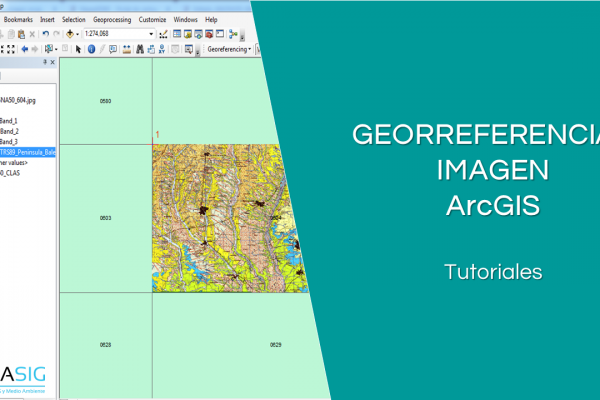Open the Windows menu
This screenshot has height=400, width=600.
(185, 19)
